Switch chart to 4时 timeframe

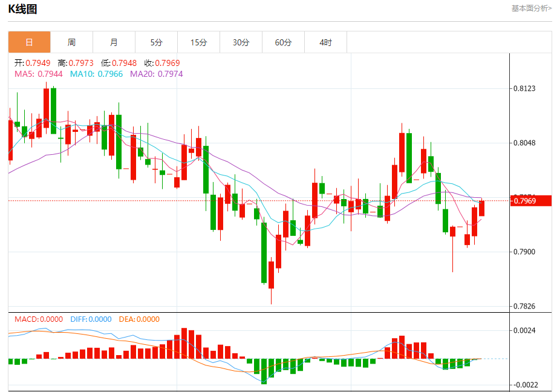pos(325,42)
